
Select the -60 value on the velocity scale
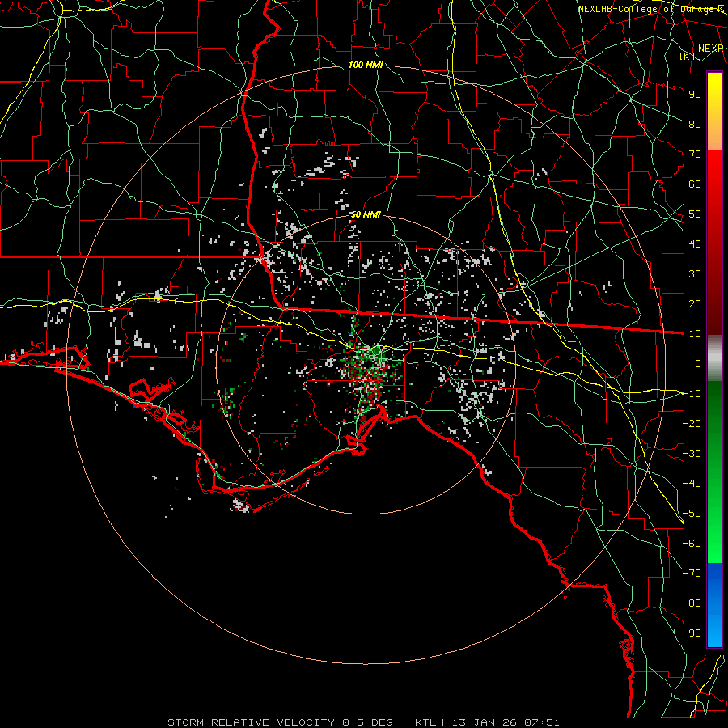click(692, 544)
